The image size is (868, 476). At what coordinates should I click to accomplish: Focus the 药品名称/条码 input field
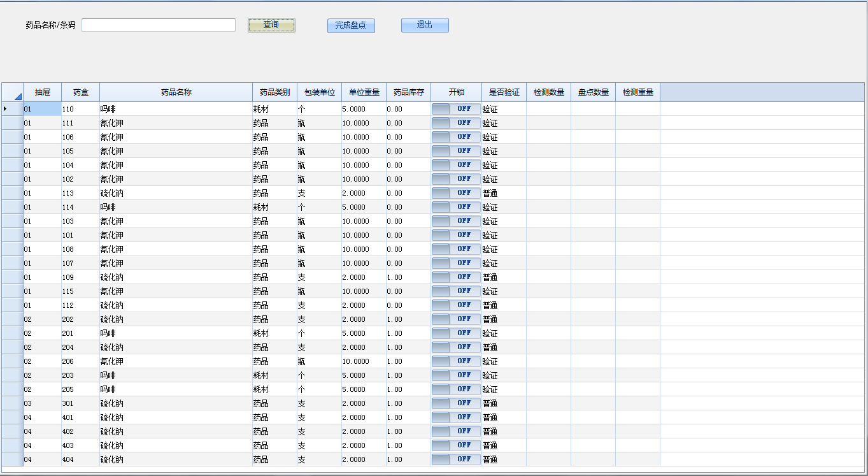point(159,25)
